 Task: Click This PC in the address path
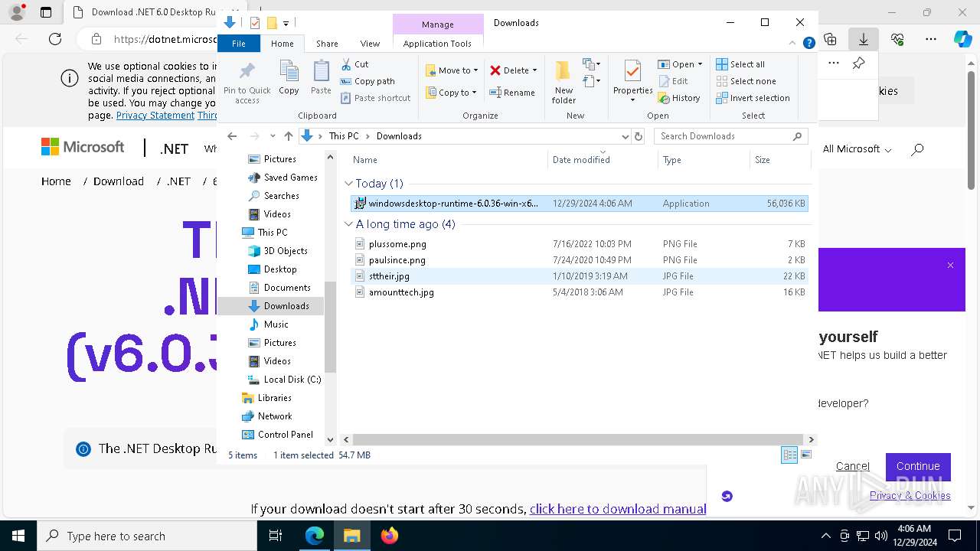[x=343, y=136]
